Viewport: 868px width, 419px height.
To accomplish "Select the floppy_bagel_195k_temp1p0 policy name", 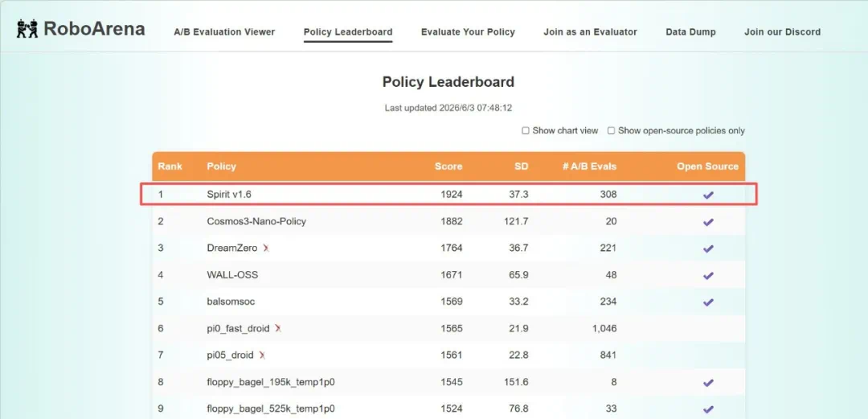I will pyautogui.click(x=271, y=382).
